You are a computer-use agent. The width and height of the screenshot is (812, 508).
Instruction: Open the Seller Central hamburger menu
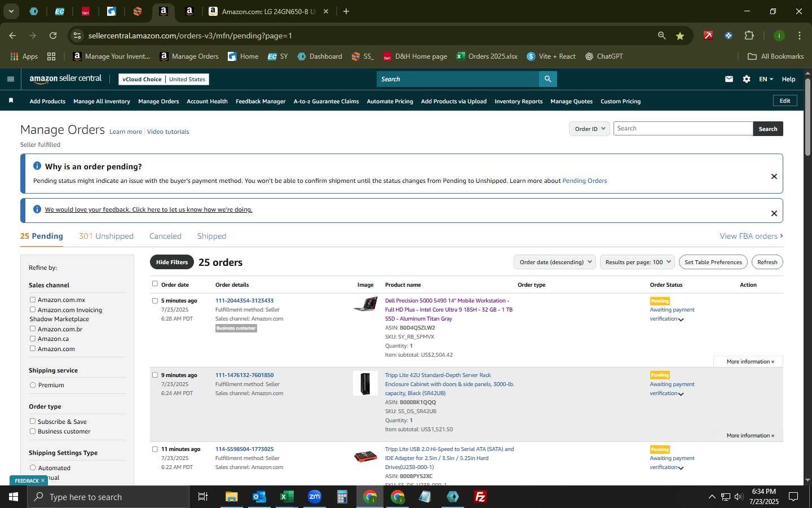[11, 79]
